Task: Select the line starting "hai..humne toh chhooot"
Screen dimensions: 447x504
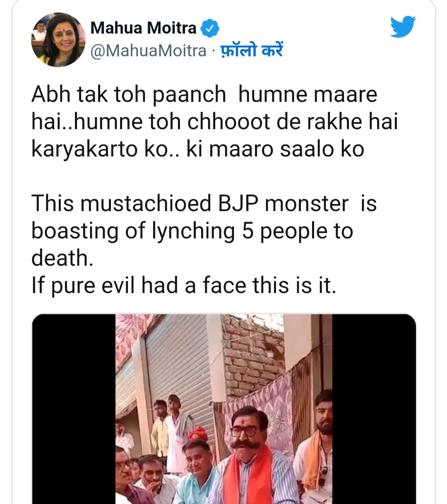Action: tap(214, 122)
